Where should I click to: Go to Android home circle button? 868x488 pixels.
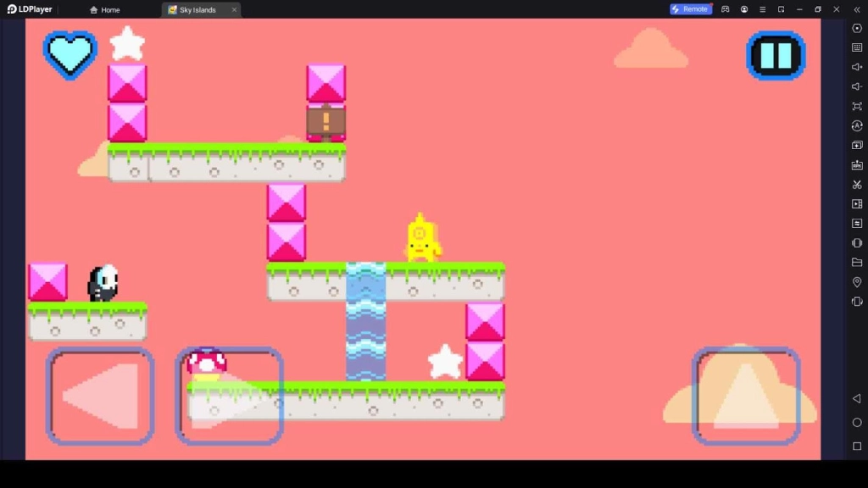(857, 423)
